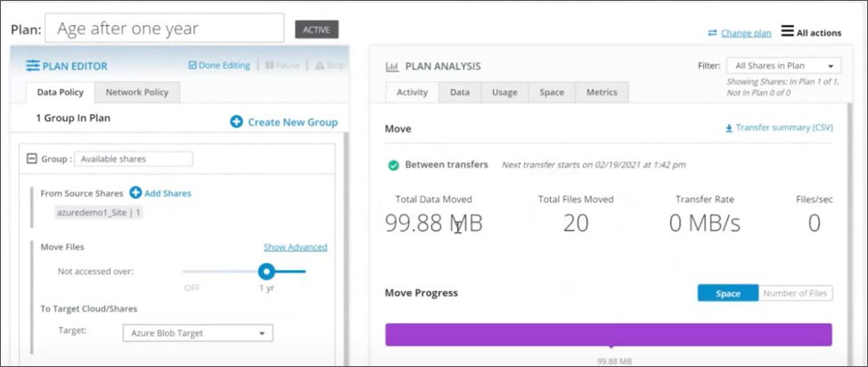Click the green Between transfers status icon
Screen dimensions: 868x367
pyautogui.click(x=394, y=165)
